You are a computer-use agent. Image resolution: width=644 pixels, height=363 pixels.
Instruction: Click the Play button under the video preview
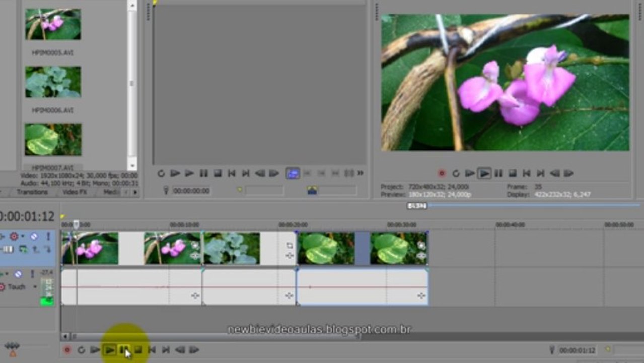pyautogui.click(x=484, y=173)
